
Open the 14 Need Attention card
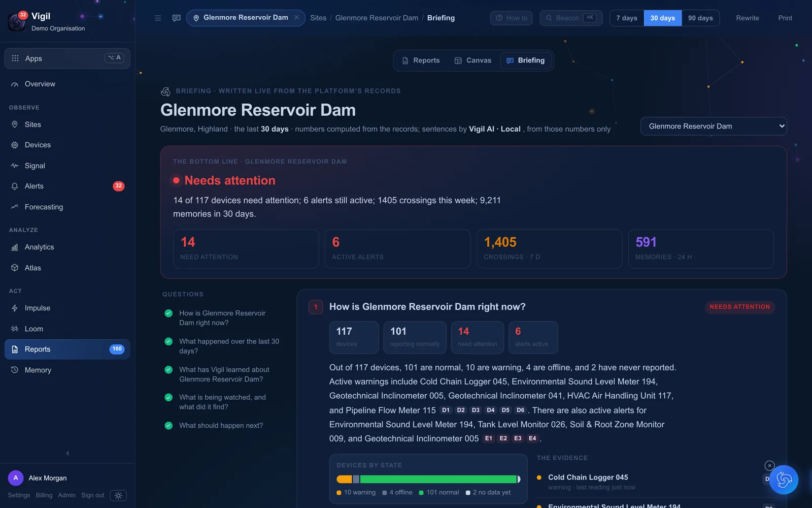click(246, 249)
